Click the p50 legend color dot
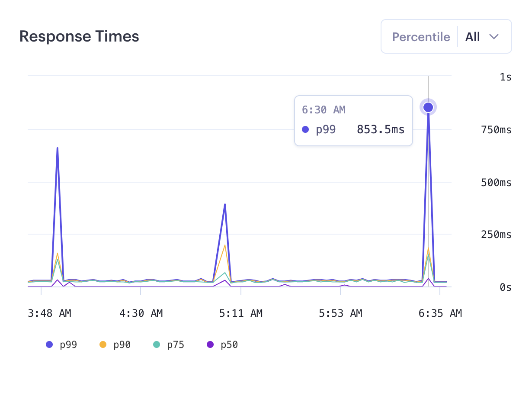Viewport: 532px width, 399px height. tap(210, 344)
